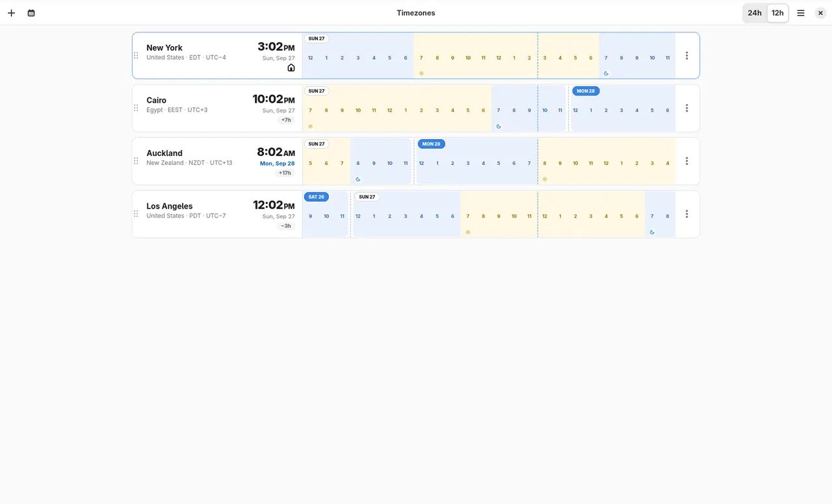Switch to 24h time format
Viewport: 832px width, 504px height.
pos(755,13)
